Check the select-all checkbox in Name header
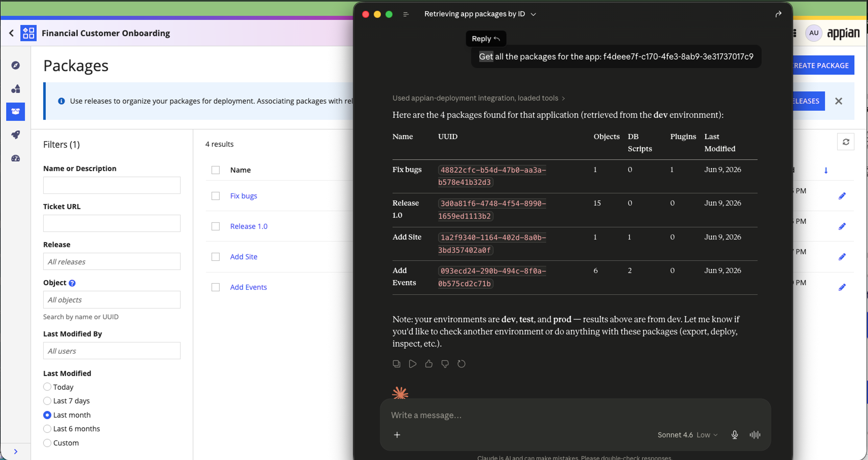This screenshot has width=868, height=460. (x=215, y=170)
